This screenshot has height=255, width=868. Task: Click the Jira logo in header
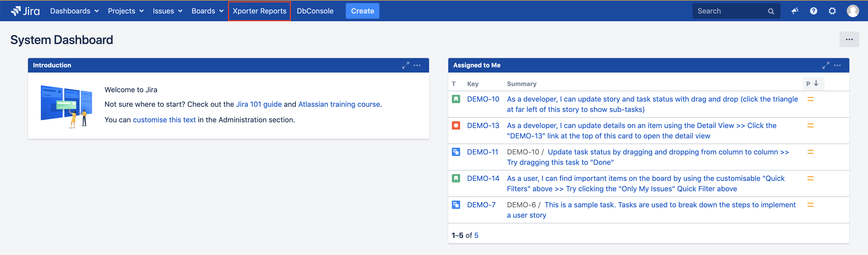pyautogui.click(x=25, y=11)
